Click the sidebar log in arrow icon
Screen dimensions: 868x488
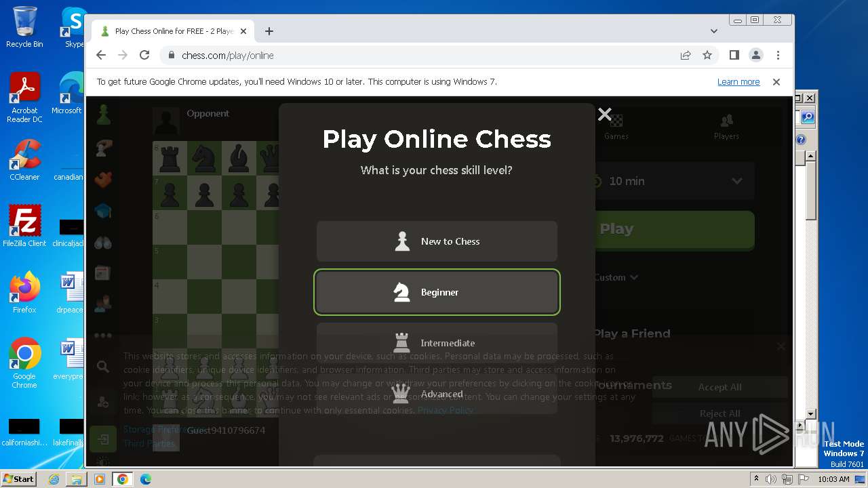(x=103, y=439)
